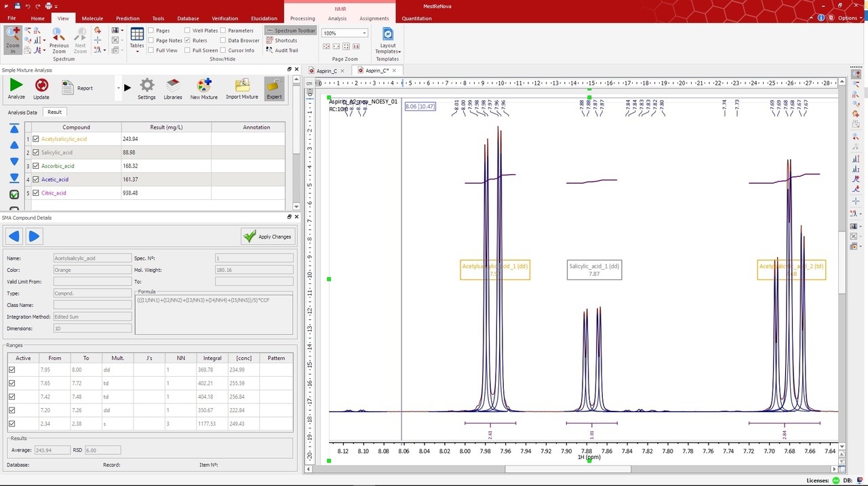This screenshot has width=868, height=486.
Task: Deactivate the range from 7.95 to 8.00
Action: [12, 369]
